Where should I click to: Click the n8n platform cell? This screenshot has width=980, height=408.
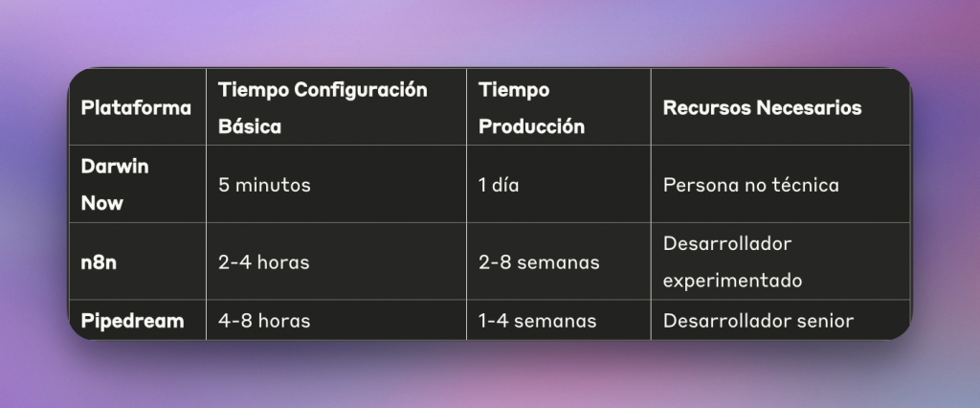[99, 262]
